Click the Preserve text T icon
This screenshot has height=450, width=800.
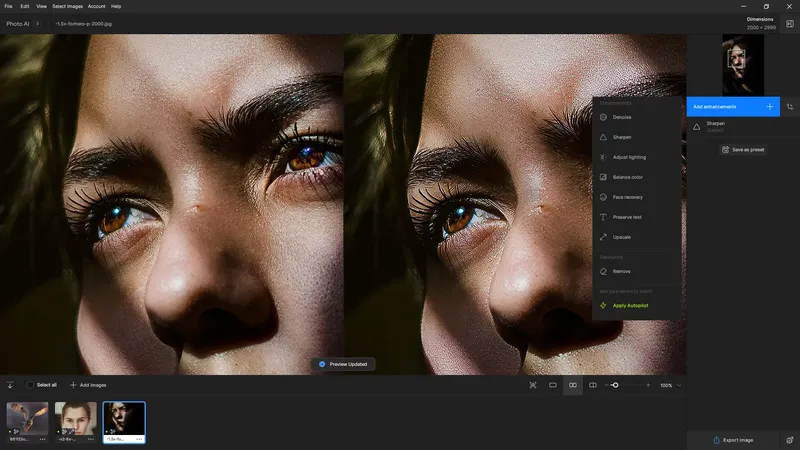pos(603,217)
